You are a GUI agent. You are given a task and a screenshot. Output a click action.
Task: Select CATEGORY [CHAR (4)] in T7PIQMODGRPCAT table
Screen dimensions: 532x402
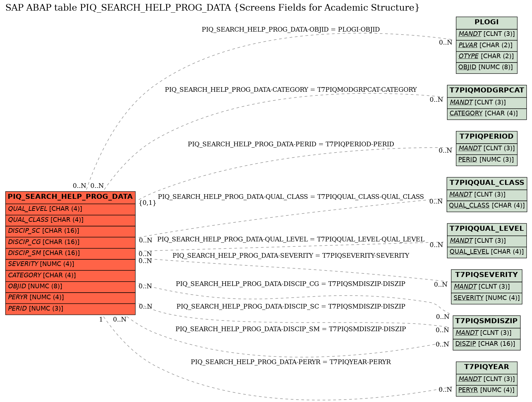pyautogui.click(x=487, y=114)
